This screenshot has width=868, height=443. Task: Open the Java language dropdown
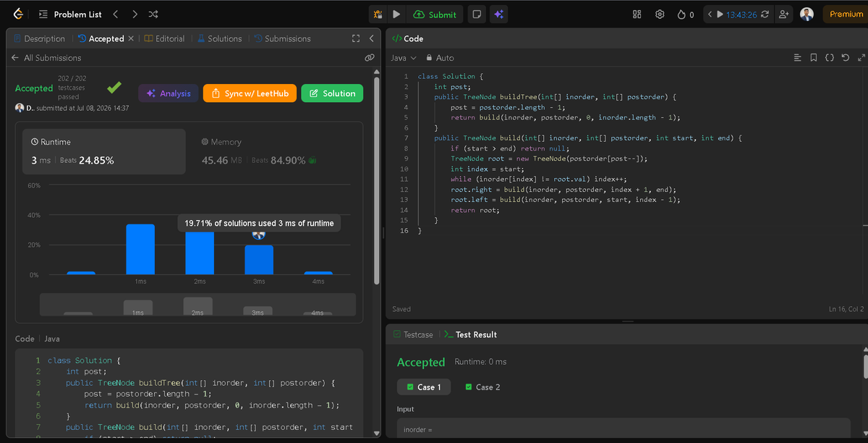(x=404, y=58)
